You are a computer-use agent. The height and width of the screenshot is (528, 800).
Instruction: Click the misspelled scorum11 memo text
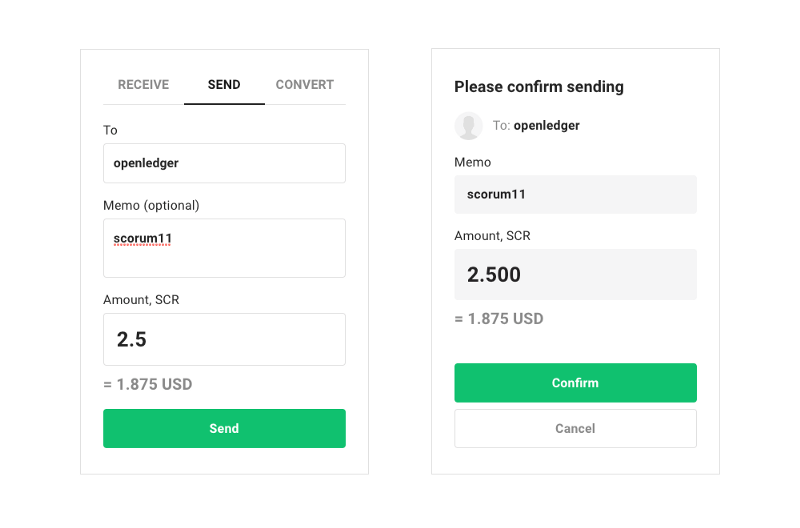tap(143, 239)
